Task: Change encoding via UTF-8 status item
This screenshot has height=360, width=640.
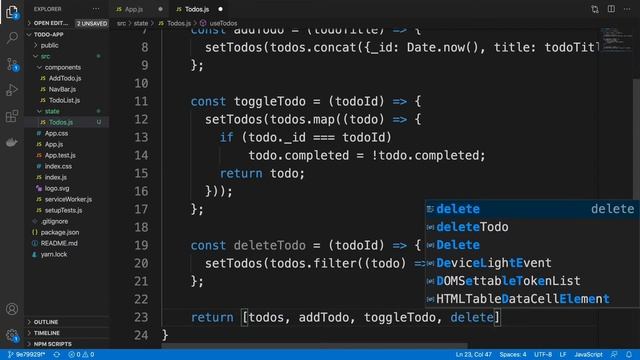Action: (543, 354)
